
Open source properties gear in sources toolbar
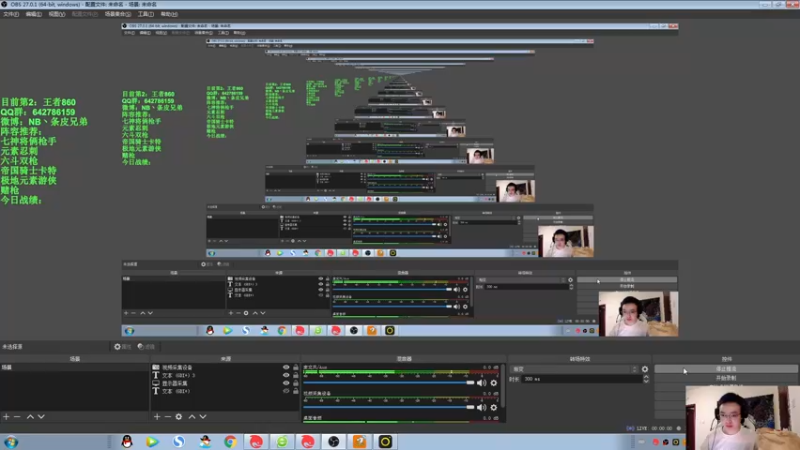pos(179,417)
